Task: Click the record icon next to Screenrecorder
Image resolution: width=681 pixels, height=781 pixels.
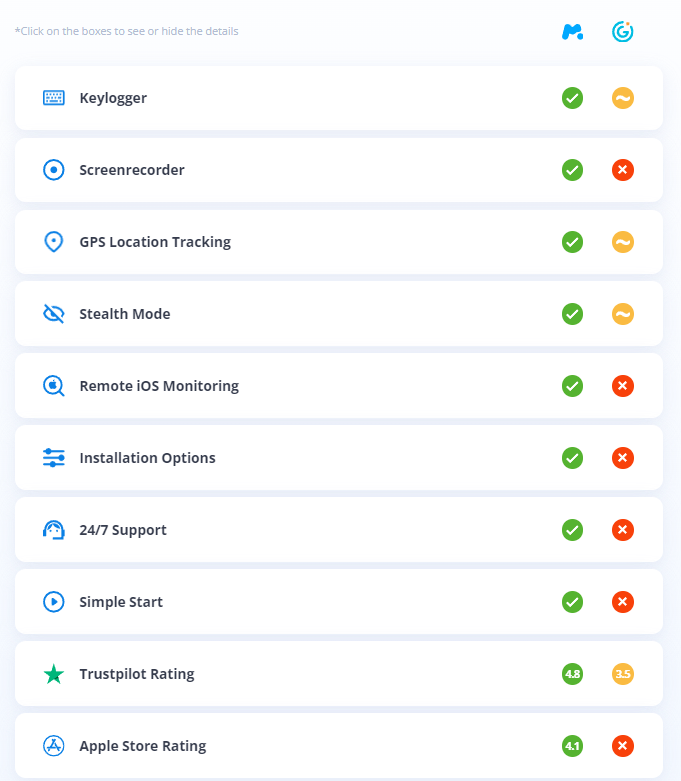Action: 53,170
